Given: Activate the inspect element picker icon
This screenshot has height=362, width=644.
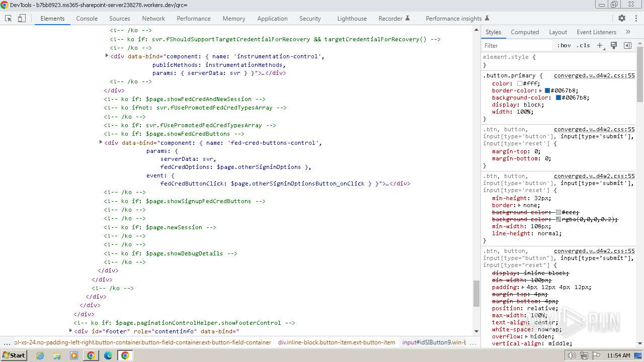Looking at the screenshot, I should [x=9, y=18].
